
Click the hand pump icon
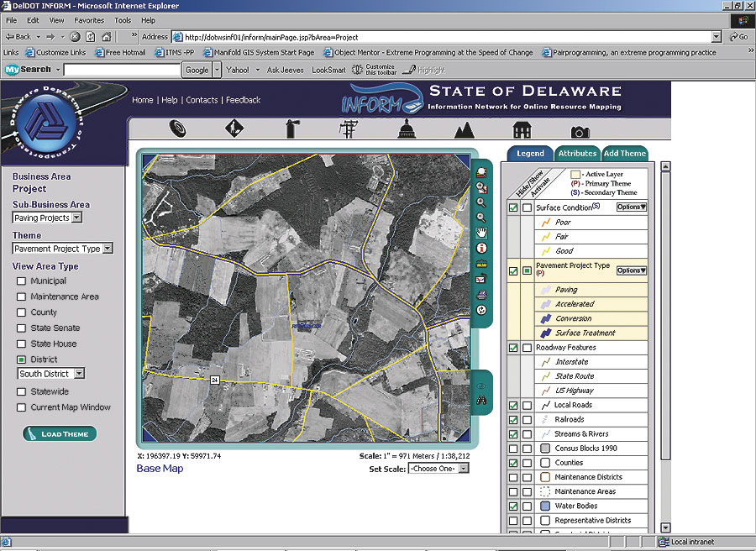click(x=292, y=129)
